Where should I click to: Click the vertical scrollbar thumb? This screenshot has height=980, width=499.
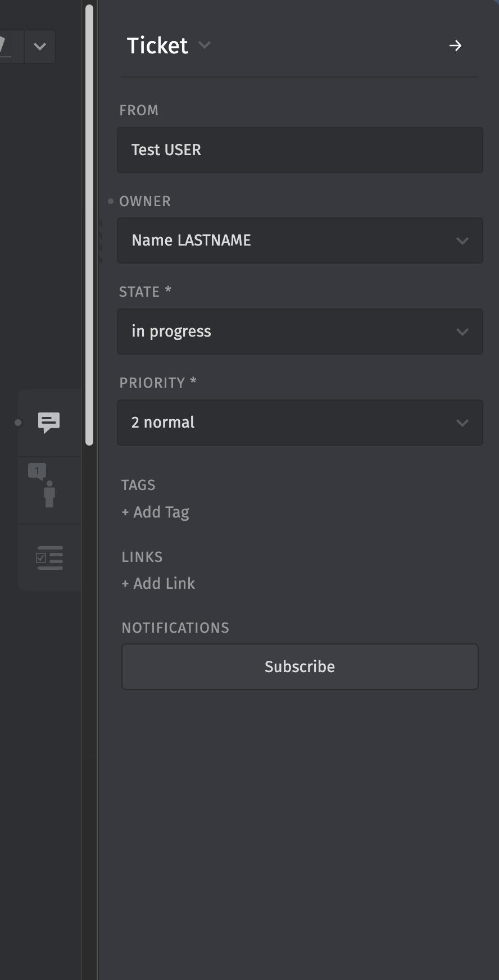pos(89,225)
